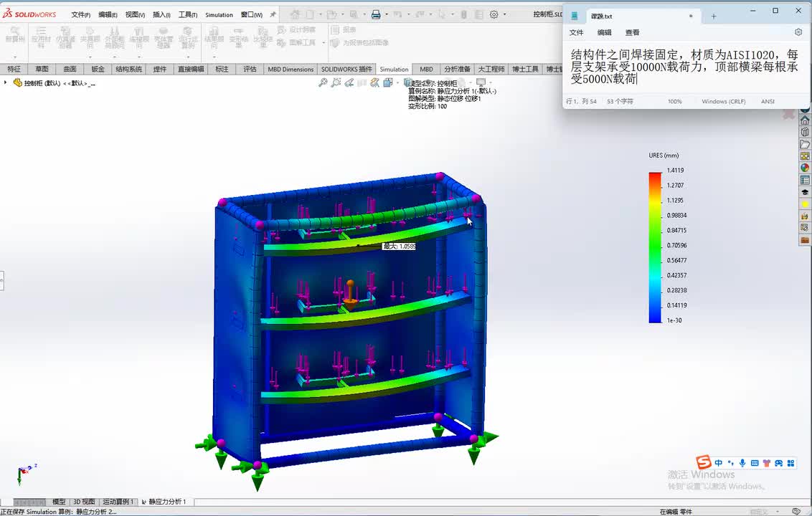812x516 pixels.
Task: Open the 文件(F) menu in SolidWorks
Action: tap(81, 14)
